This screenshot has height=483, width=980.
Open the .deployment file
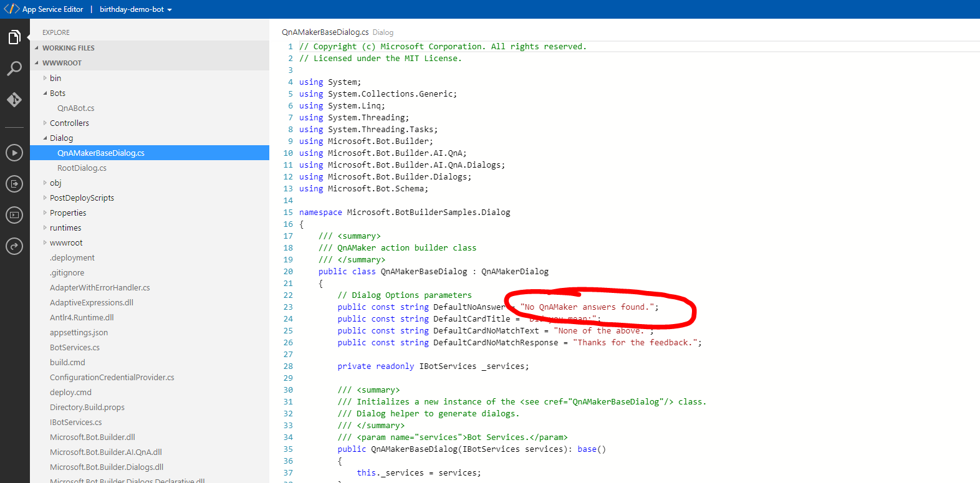[x=72, y=257]
